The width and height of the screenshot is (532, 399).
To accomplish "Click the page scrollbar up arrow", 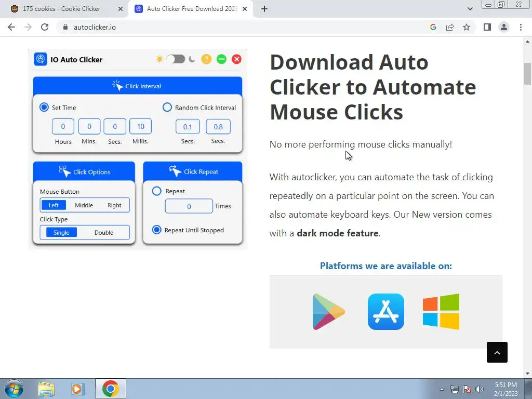I will [528, 42].
